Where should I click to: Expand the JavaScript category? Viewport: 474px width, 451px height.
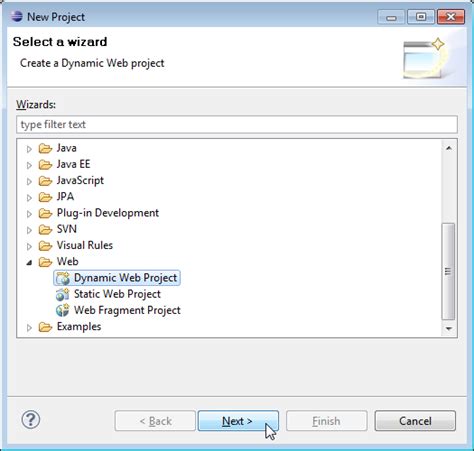[x=29, y=181]
